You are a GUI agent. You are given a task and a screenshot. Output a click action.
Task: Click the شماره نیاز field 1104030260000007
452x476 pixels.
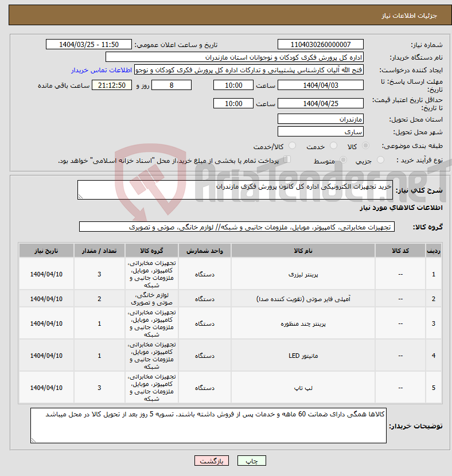(321, 44)
